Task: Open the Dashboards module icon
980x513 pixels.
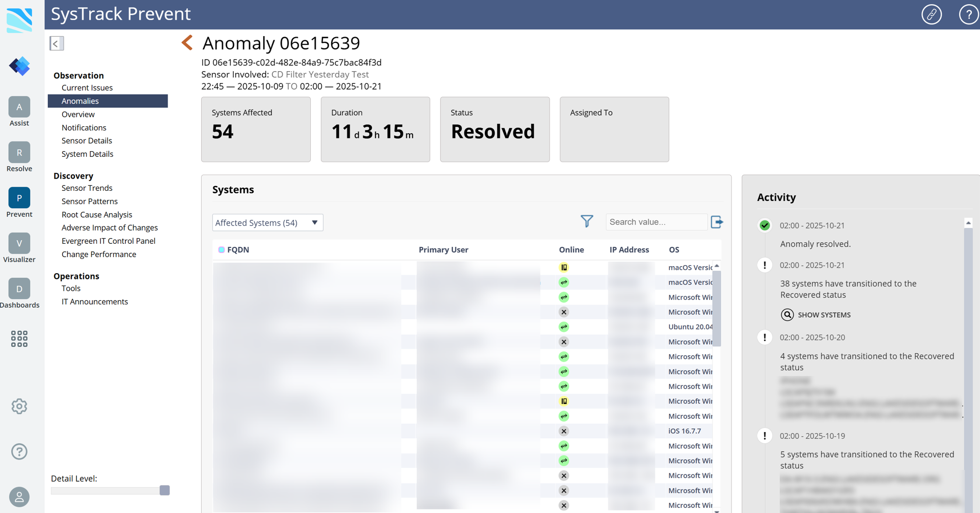Action: (x=19, y=289)
